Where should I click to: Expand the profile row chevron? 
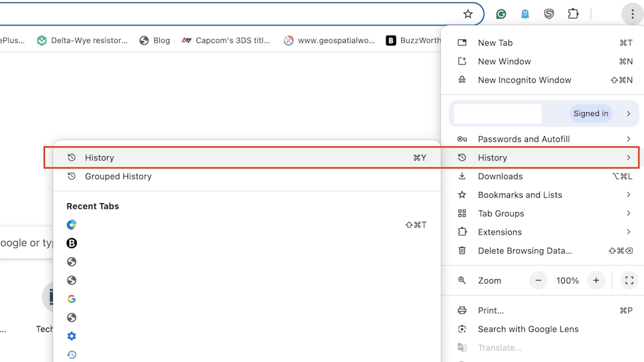click(x=628, y=114)
